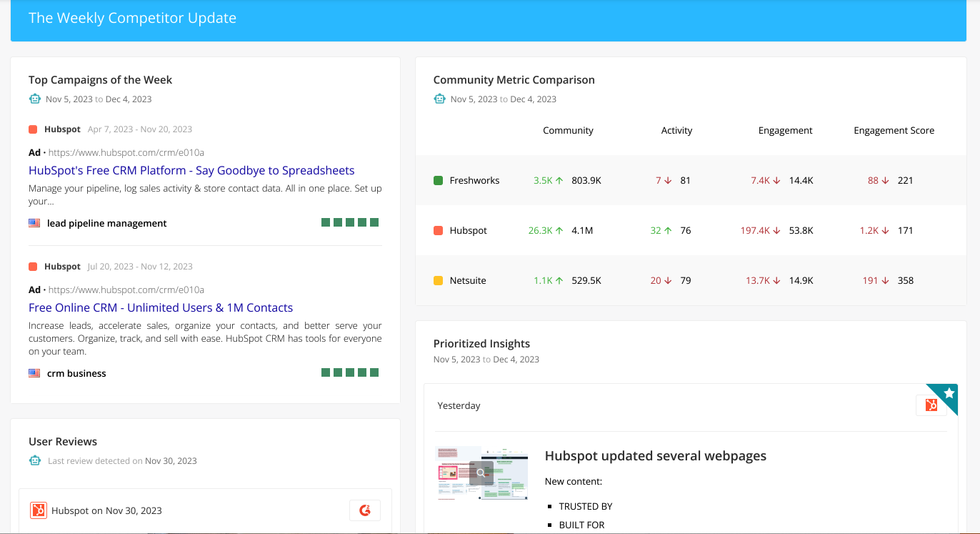The height and width of the screenshot is (534, 980).
Task: Open the Hubspot updated webpages screenshot thumbnail
Action: 481,473
